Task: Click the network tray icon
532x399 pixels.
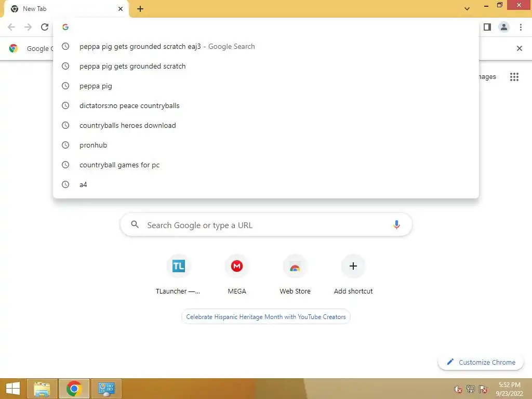Action: 471,389
